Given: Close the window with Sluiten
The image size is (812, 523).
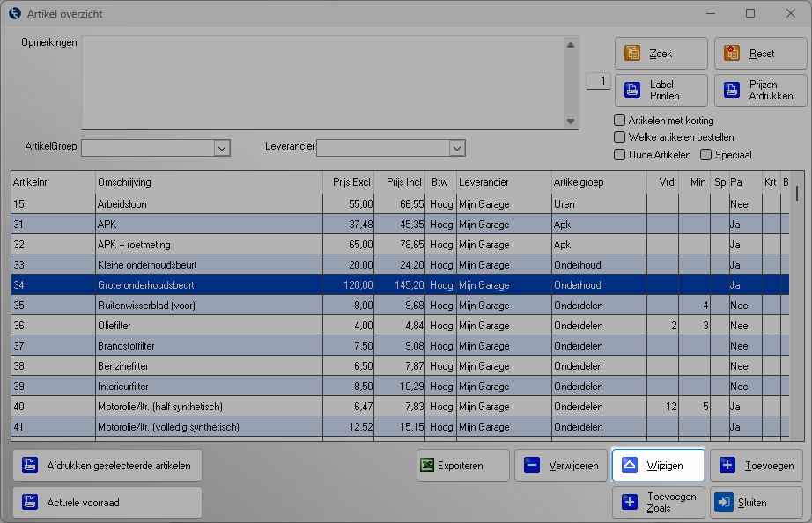Looking at the screenshot, I should [756, 502].
